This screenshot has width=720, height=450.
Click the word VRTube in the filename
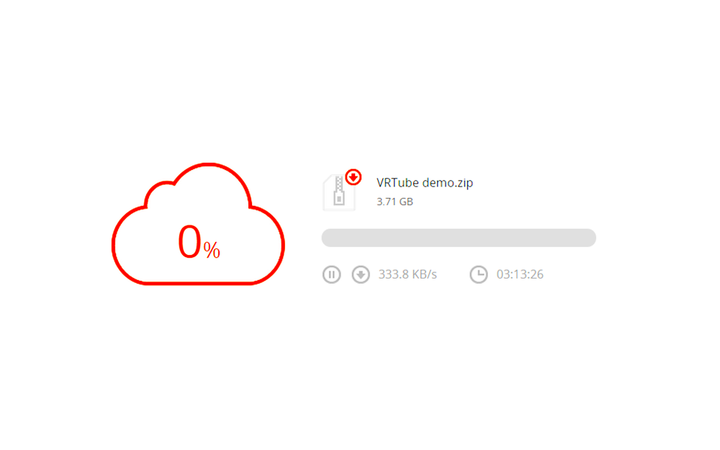(398, 183)
